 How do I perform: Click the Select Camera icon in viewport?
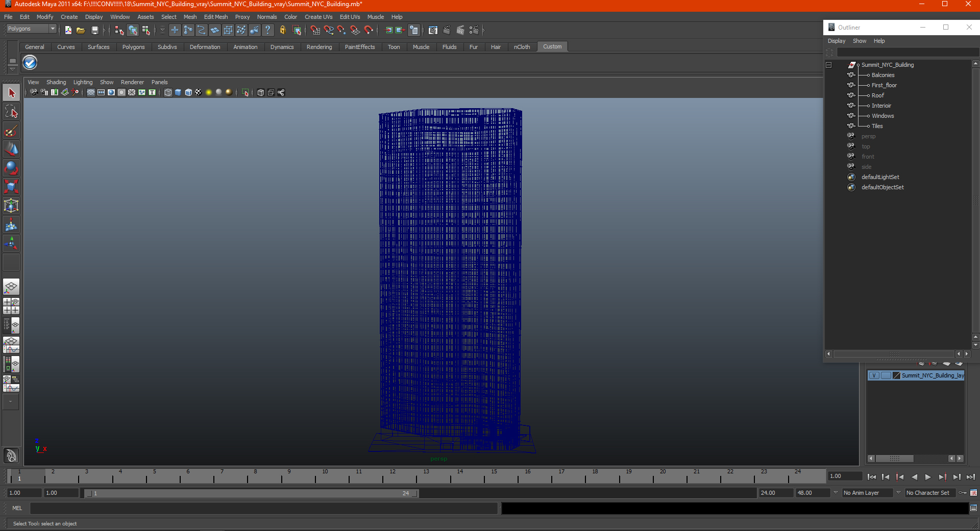[34, 92]
